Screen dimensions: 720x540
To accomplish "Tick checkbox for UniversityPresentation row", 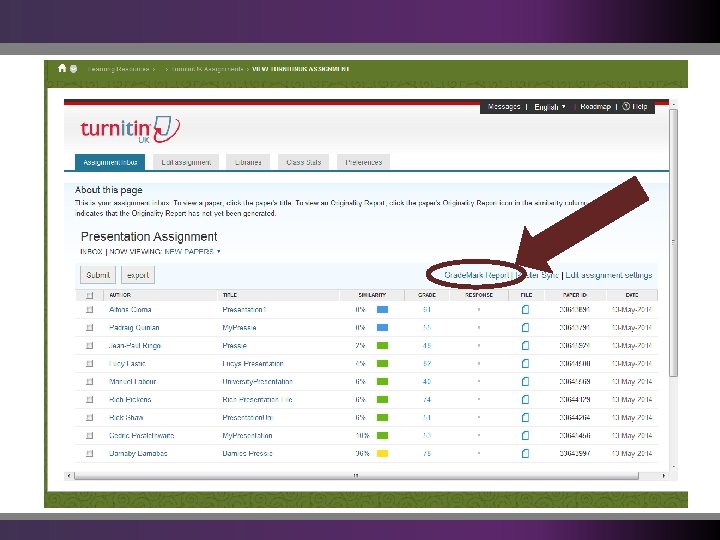I will pos(90,382).
